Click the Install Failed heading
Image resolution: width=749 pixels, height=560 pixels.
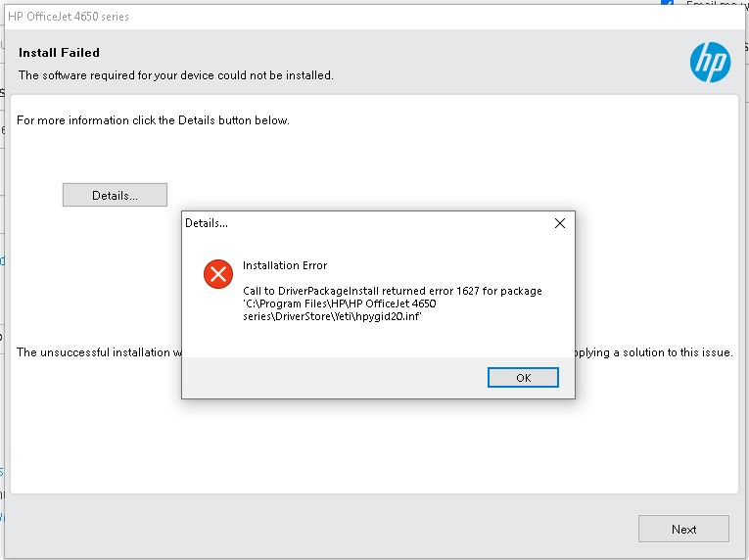59,53
